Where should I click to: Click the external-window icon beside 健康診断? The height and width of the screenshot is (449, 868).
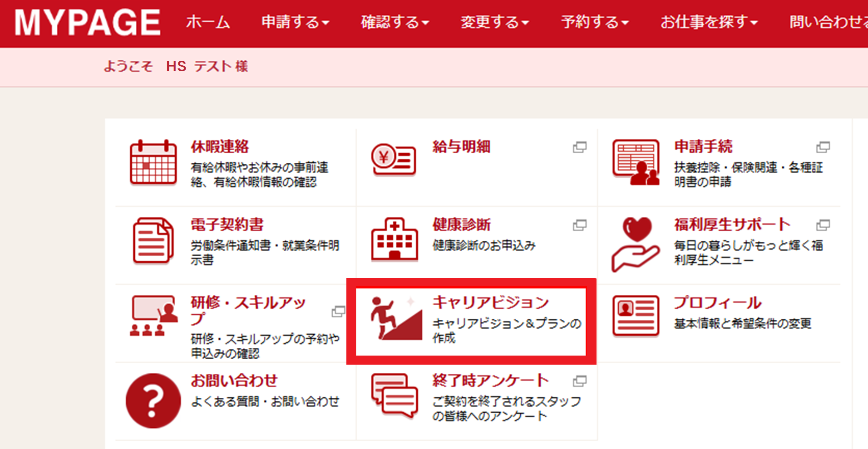(x=580, y=225)
